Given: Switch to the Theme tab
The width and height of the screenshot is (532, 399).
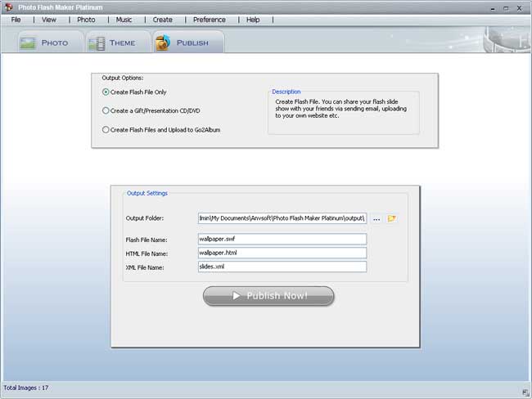Looking at the screenshot, I should point(118,43).
